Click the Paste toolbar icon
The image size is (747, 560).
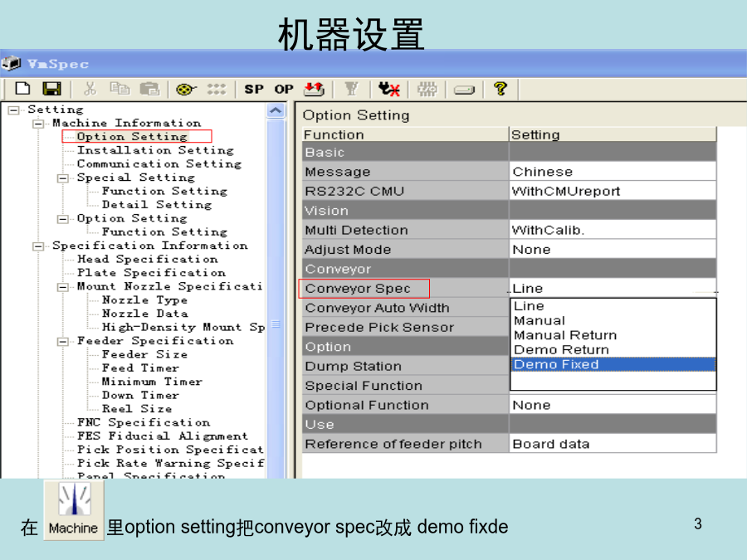pyautogui.click(x=149, y=89)
